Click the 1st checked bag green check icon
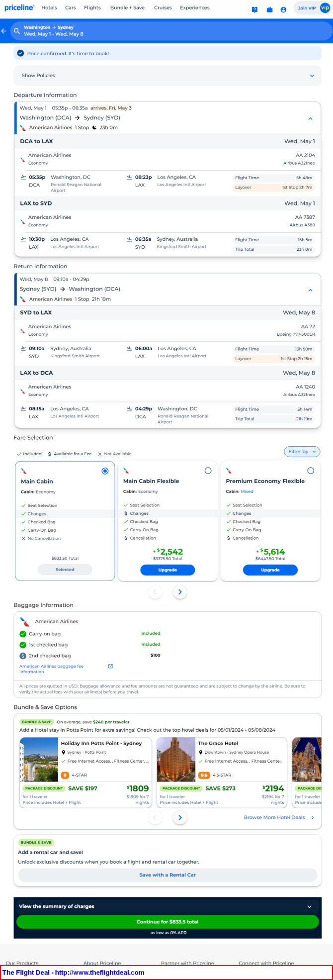Viewport: 333px width, 980px height. [23, 645]
